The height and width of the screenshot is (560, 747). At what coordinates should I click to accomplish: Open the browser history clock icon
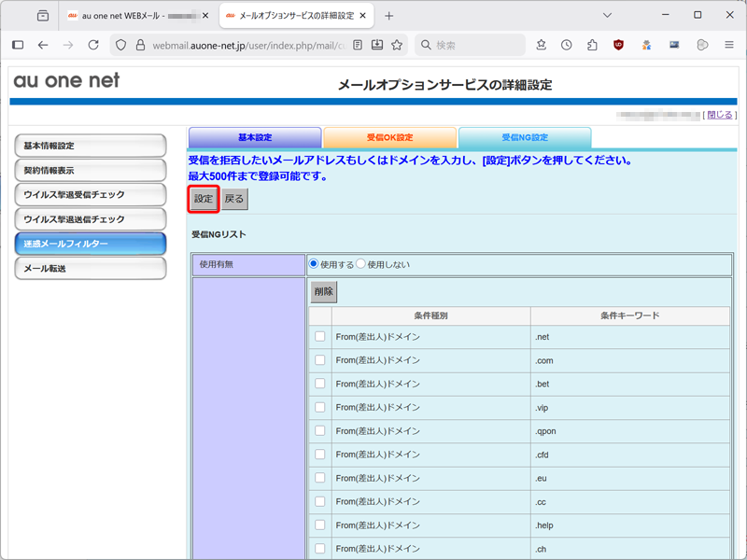(567, 45)
